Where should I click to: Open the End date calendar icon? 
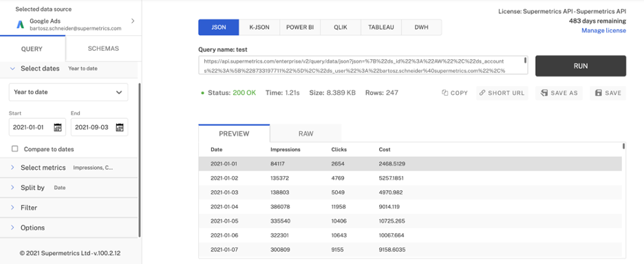click(120, 127)
